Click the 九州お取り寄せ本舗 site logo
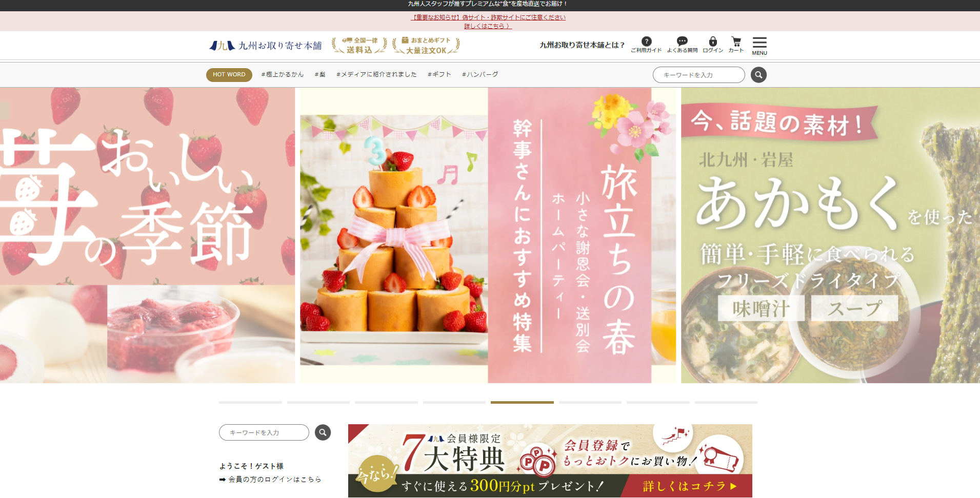980x498 pixels. point(266,46)
